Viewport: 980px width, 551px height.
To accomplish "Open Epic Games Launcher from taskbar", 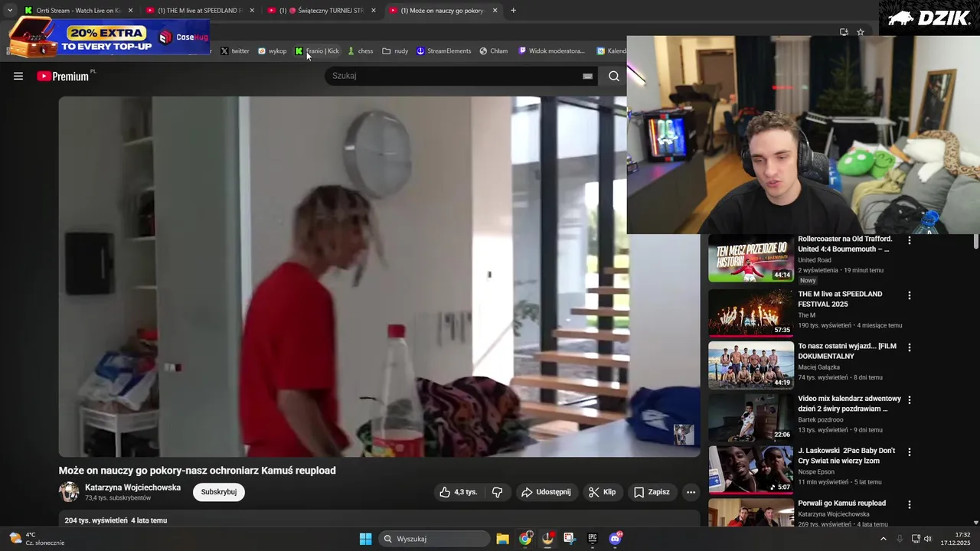I will coord(592,539).
